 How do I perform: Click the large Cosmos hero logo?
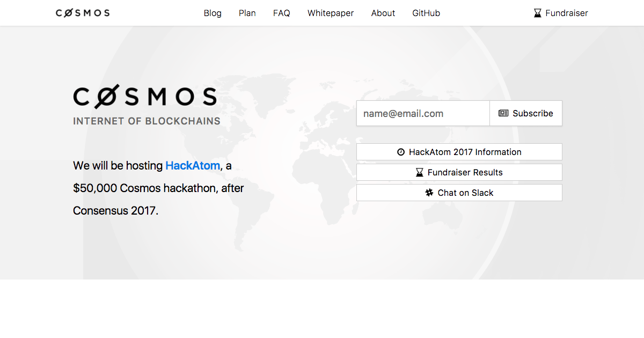[x=145, y=97]
